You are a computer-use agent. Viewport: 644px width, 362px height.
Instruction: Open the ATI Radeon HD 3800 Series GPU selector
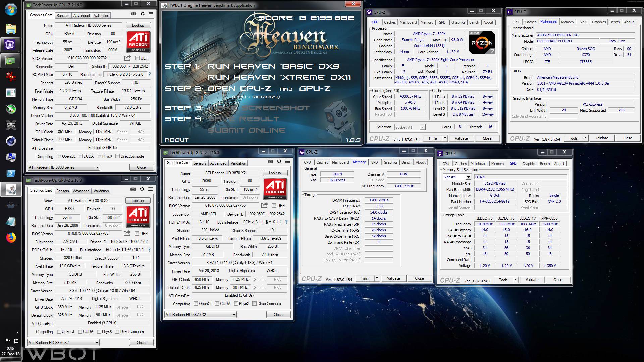(64, 167)
